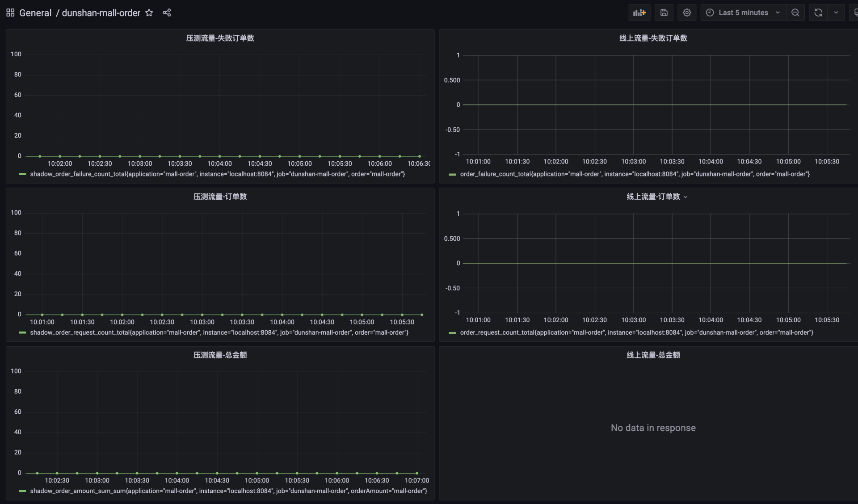Expand the 线上流量-订单数 panel title chevron
This screenshot has height=504, width=858.
click(x=686, y=197)
